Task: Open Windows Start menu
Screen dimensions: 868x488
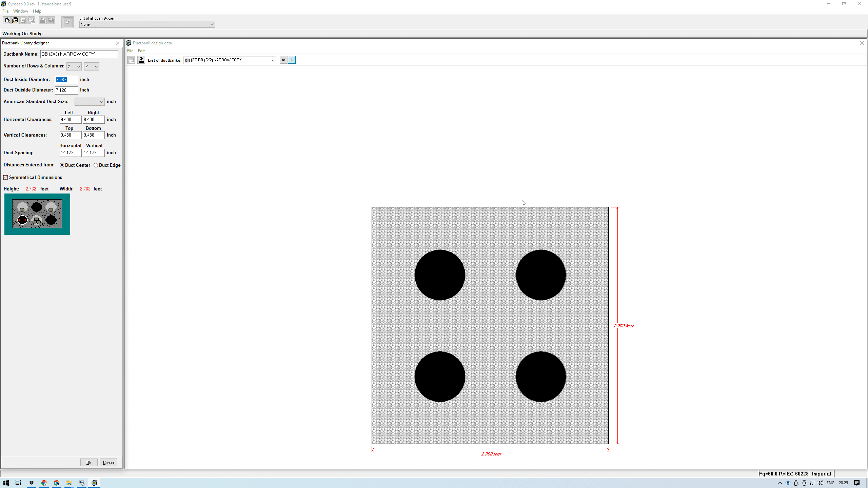Action: point(6,483)
